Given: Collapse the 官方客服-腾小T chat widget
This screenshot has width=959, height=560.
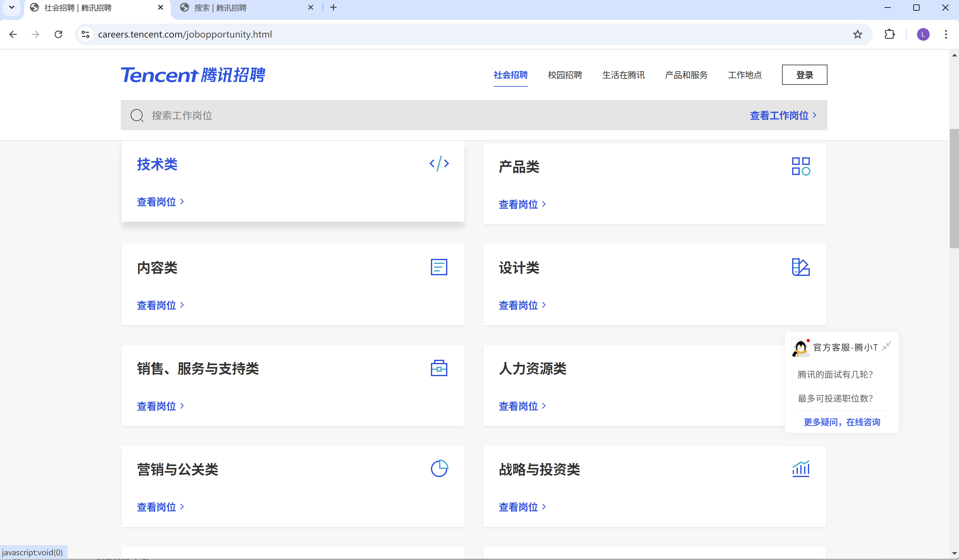Looking at the screenshot, I should coord(886,346).
